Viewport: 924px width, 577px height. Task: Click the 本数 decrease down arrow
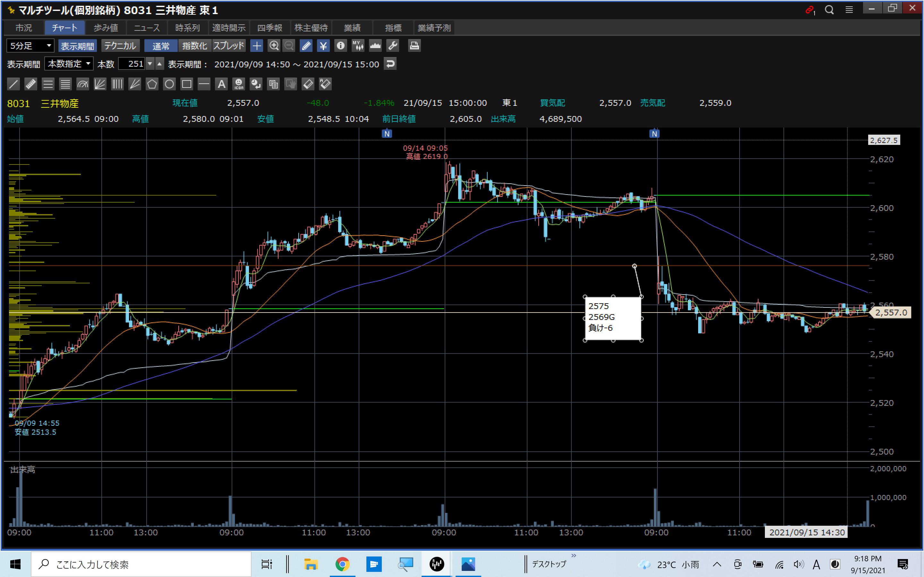(x=150, y=64)
